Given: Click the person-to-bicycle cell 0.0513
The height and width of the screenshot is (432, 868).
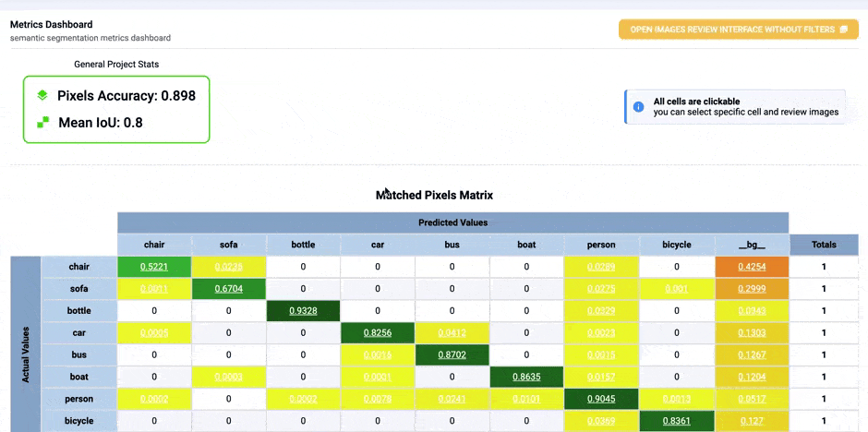Looking at the screenshot, I should 676,399.
